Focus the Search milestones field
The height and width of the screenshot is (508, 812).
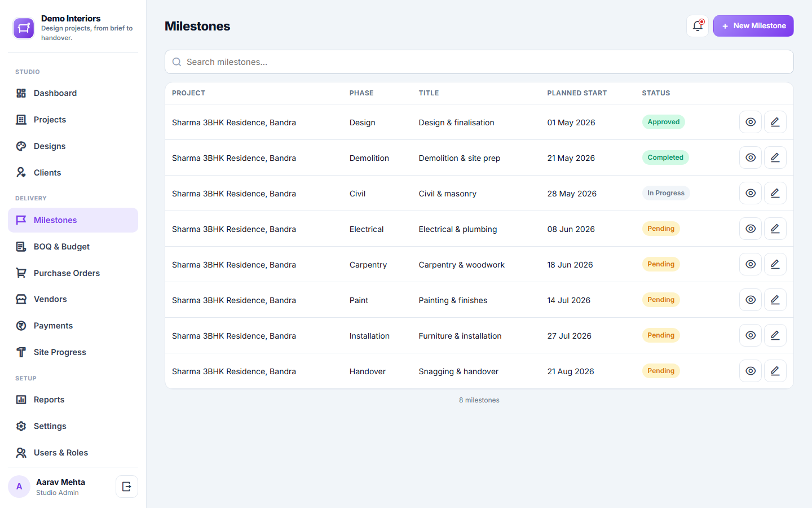tap(479, 62)
